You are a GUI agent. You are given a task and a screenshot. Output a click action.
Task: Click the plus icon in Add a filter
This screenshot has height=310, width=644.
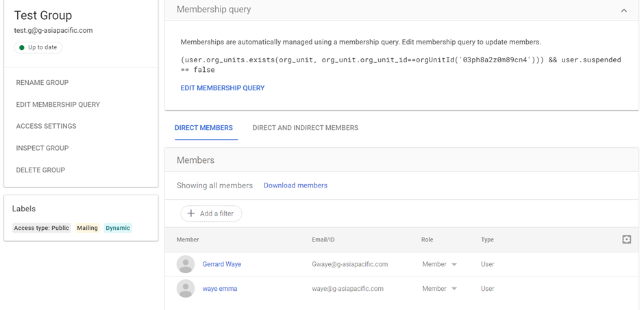coord(191,214)
